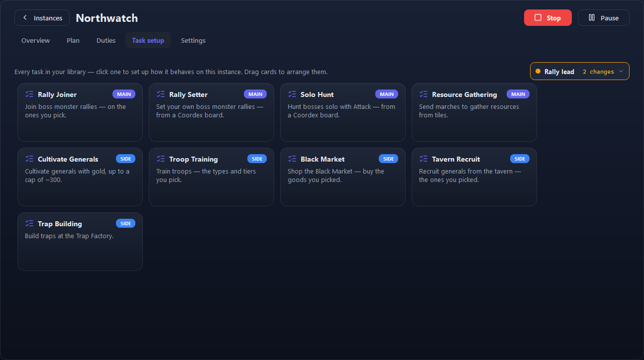Screen dimensions: 644x360
Task: Go back to Instances list
Action: (x=42, y=17)
